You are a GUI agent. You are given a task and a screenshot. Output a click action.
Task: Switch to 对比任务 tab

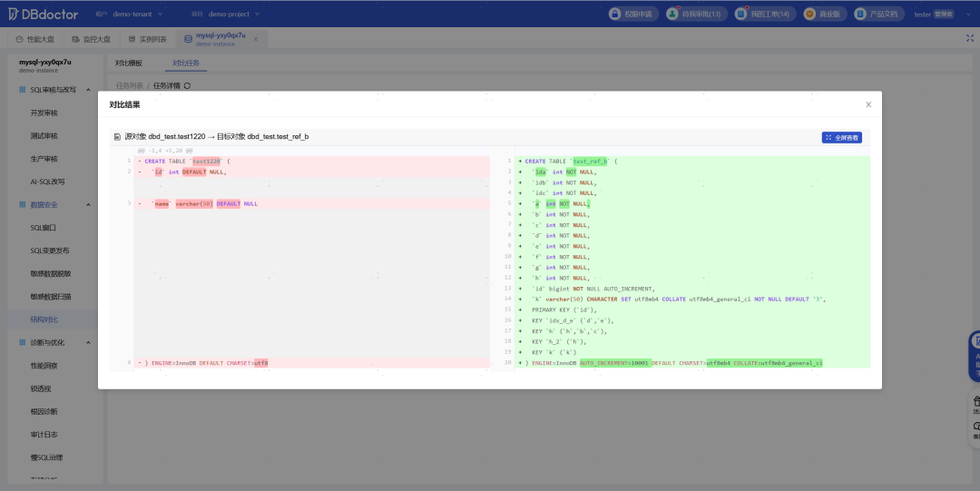(186, 64)
